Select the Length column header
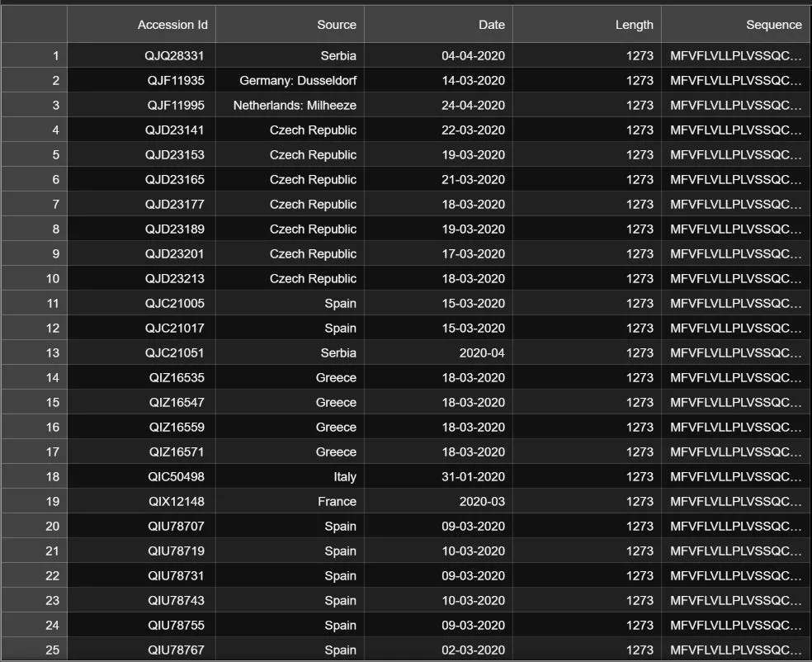Screen dimensions: 812x662 [588, 24]
